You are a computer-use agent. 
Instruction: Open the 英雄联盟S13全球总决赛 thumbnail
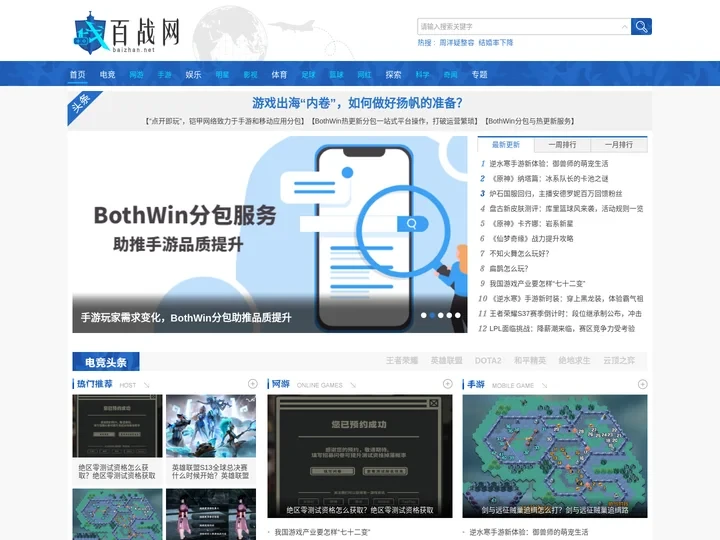point(211,426)
